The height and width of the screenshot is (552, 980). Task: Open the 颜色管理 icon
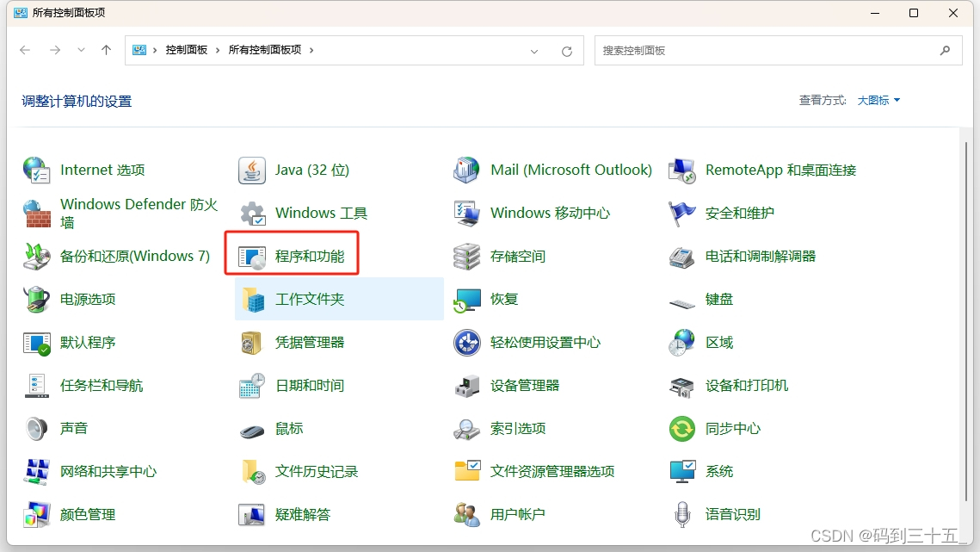(x=37, y=514)
